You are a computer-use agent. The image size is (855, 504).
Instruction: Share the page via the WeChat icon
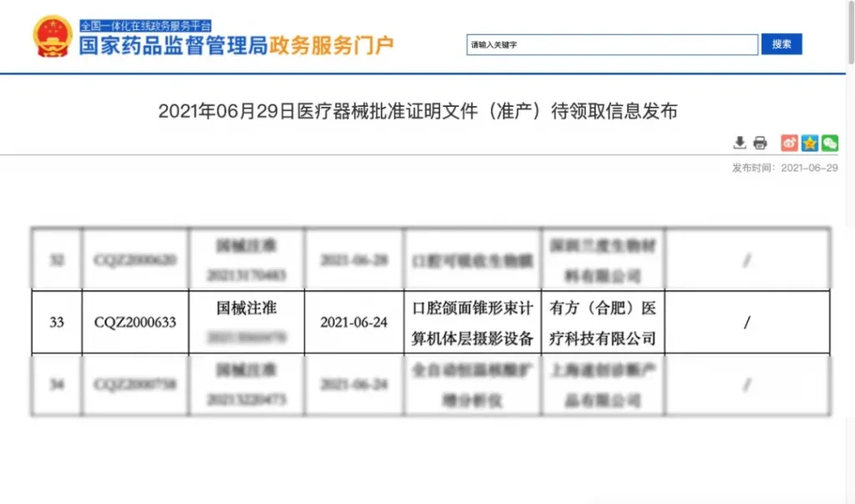[x=829, y=143]
